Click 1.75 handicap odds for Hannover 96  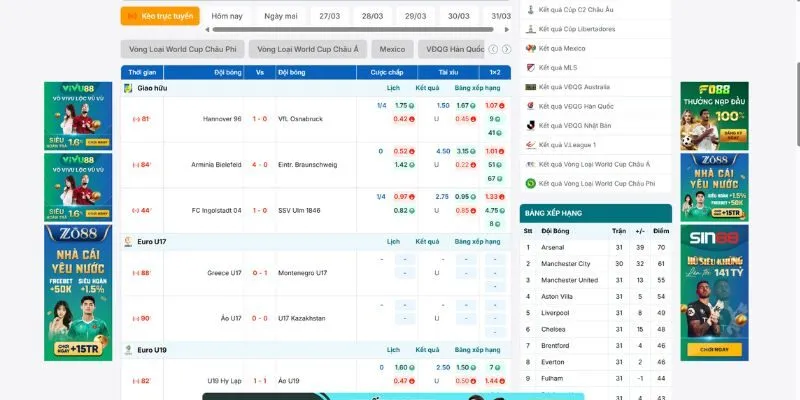tap(403, 105)
